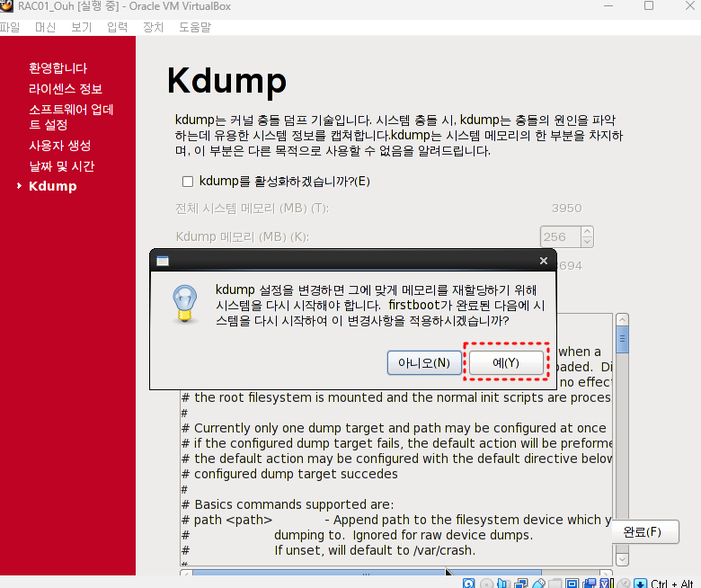Image resolution: width=701 pixels, height=588 pixels.
Task: Click the total system memory value 3950
Action: [566, 209]
